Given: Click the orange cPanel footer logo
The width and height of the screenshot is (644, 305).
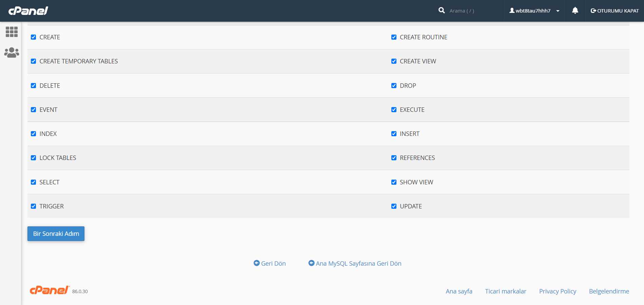Looking at the screenshot, I should tap(50, 290).
